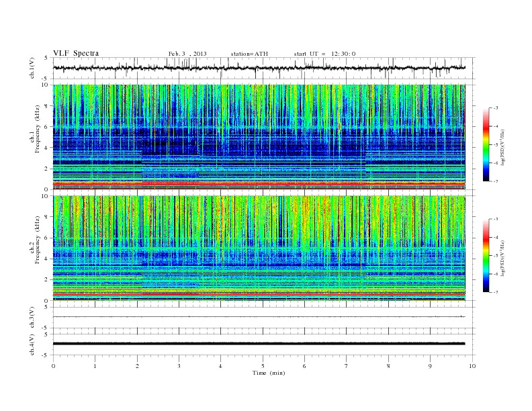Click the ch.2 colorbar "log(PSD)(V²/Hz)" label
532x411 pixels.
[x=503, y=258]
